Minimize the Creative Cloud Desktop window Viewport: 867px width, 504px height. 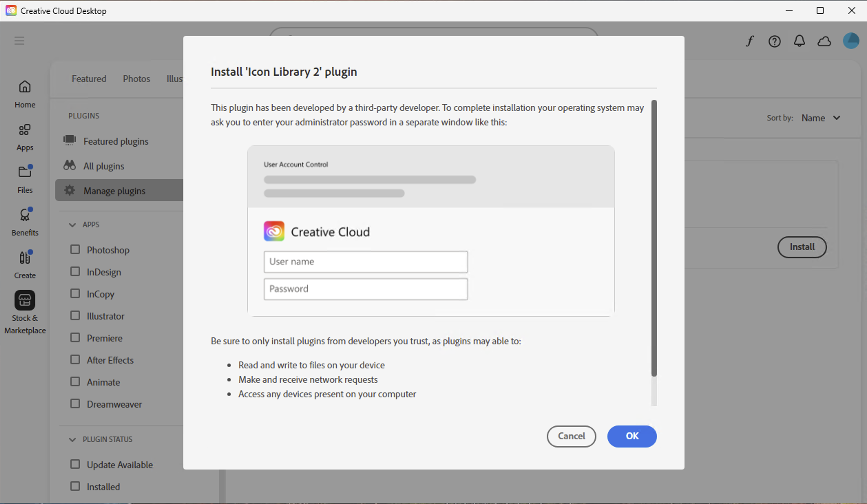(789, 11)
